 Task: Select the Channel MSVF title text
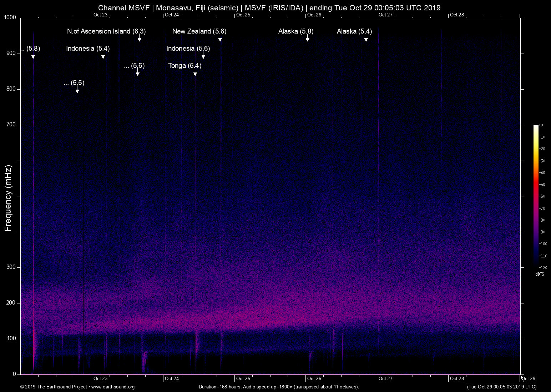(269, 7)
